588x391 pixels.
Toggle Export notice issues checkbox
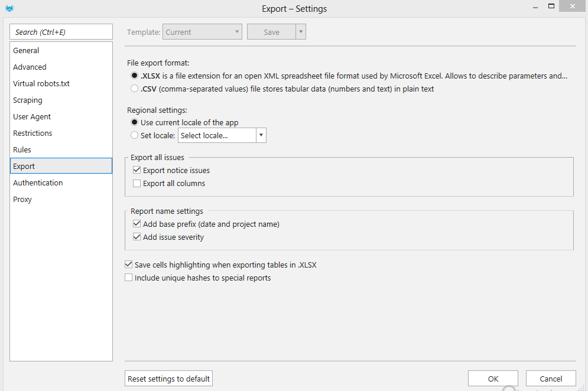(137, 170)
